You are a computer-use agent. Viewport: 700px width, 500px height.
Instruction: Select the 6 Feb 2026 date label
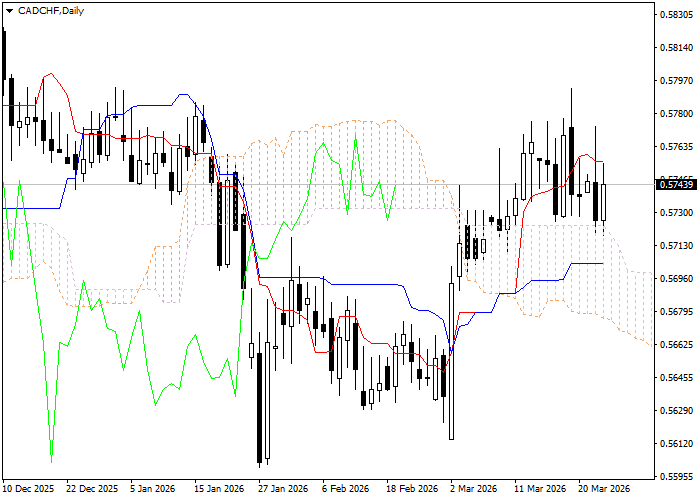click(346, 489)
